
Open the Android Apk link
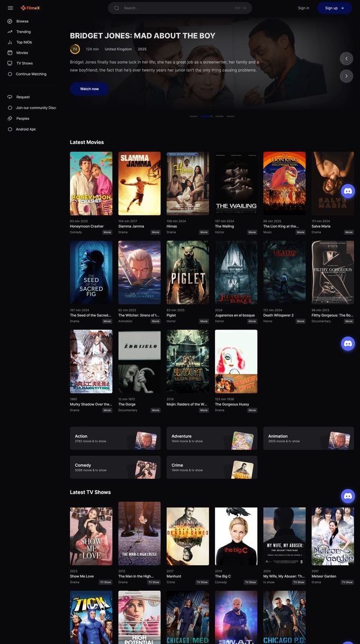click(x=25, y=129)
